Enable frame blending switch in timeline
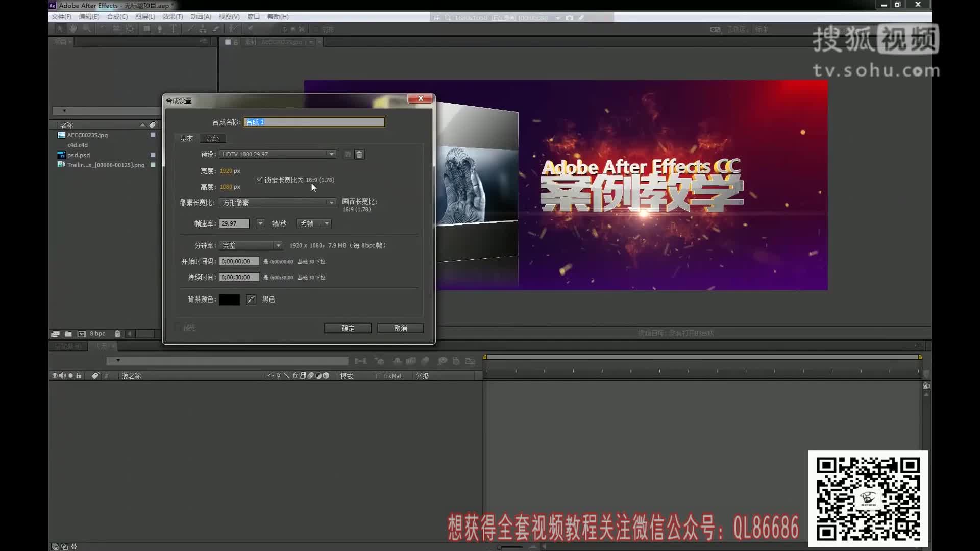Image resolution: width=980 pixels, height=551 pixels. tap(411, 361)
